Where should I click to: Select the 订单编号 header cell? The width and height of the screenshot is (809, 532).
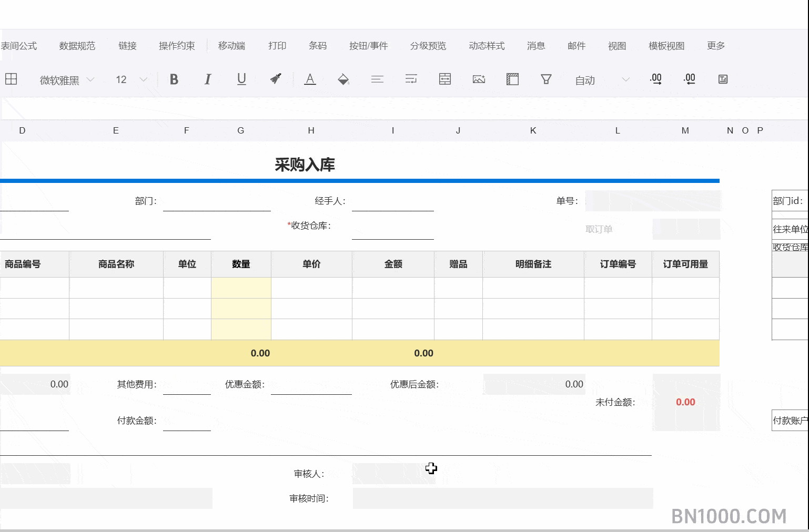(618, 264)
